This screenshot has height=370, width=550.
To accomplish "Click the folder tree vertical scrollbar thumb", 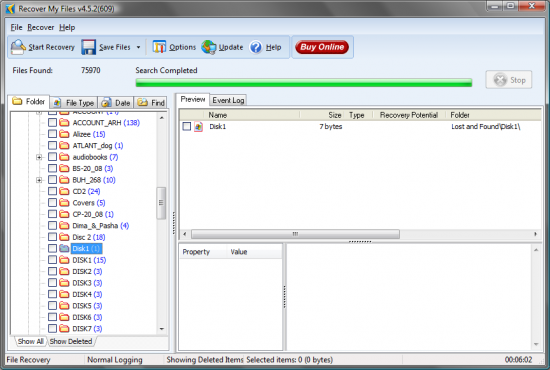I will click(161, 203).
